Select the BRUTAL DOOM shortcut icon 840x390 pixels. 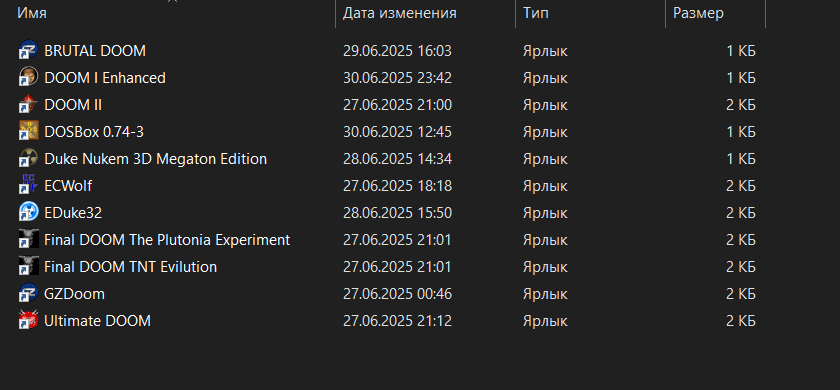click(x=28, y=51)
